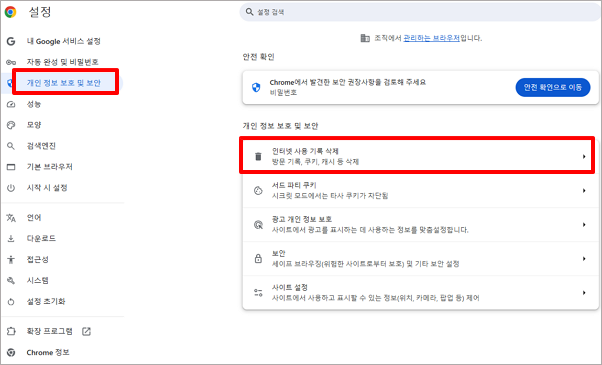Screen dimensions: 602x365
Task: Expand 인터넷 사용 기록 삭제 with its arrow
Action: coord(584,156)
